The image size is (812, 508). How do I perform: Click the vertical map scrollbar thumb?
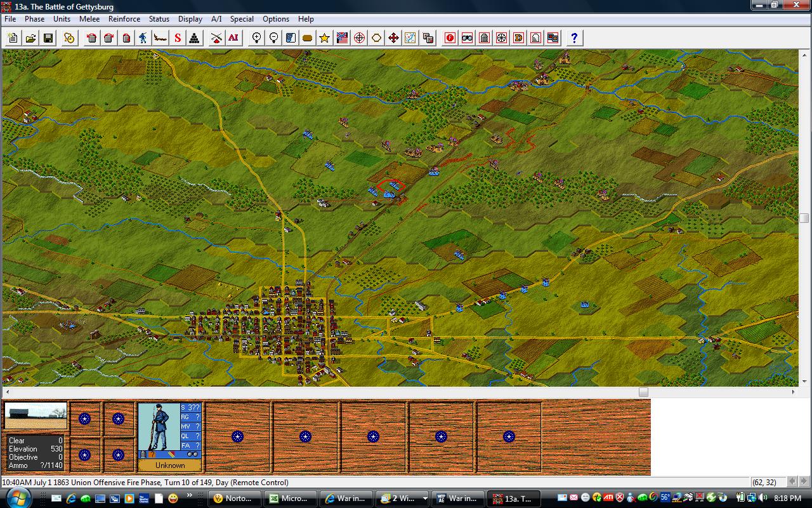[x=804, y=218]
